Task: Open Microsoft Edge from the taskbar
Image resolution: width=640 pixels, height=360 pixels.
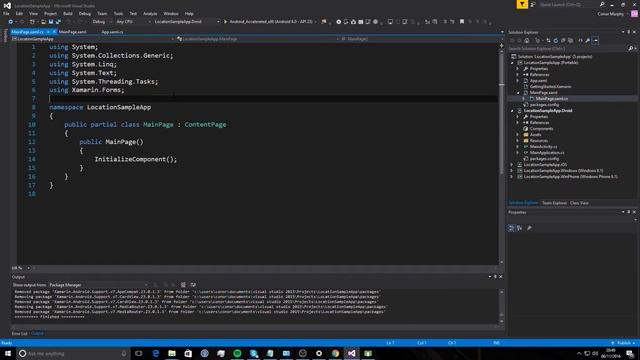Action: click(x=156, y=353)
